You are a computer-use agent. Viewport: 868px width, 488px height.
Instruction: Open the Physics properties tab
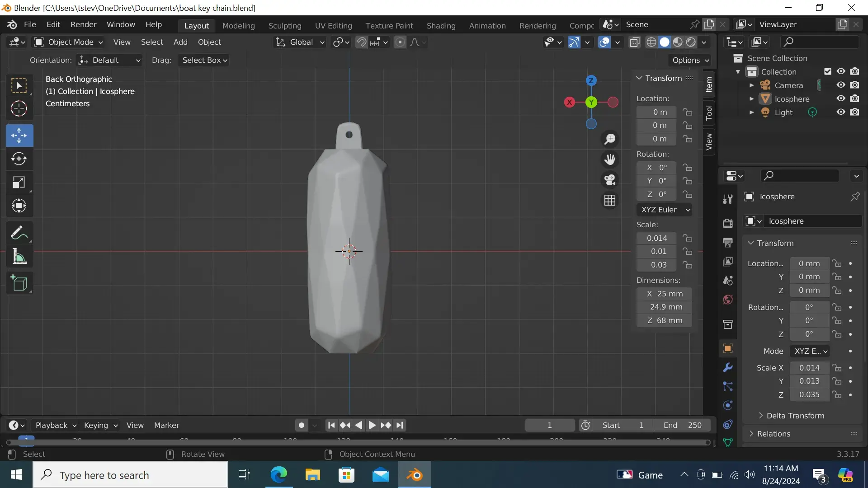click(x=727, y=405)
